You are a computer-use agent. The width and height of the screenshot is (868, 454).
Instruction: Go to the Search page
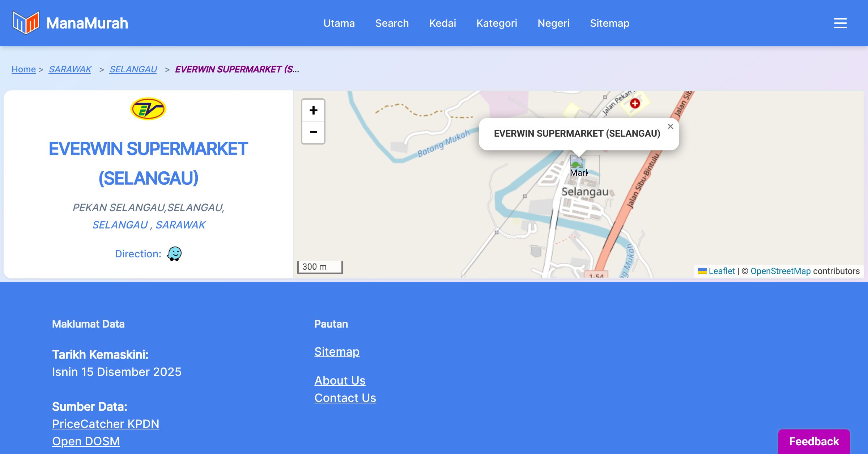392,23
